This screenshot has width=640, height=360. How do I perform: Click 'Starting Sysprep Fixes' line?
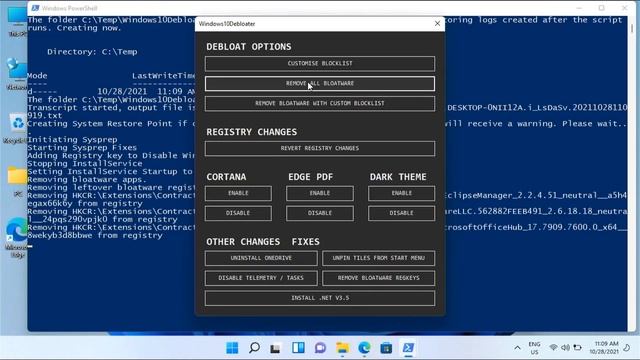[x=82, y=147]
